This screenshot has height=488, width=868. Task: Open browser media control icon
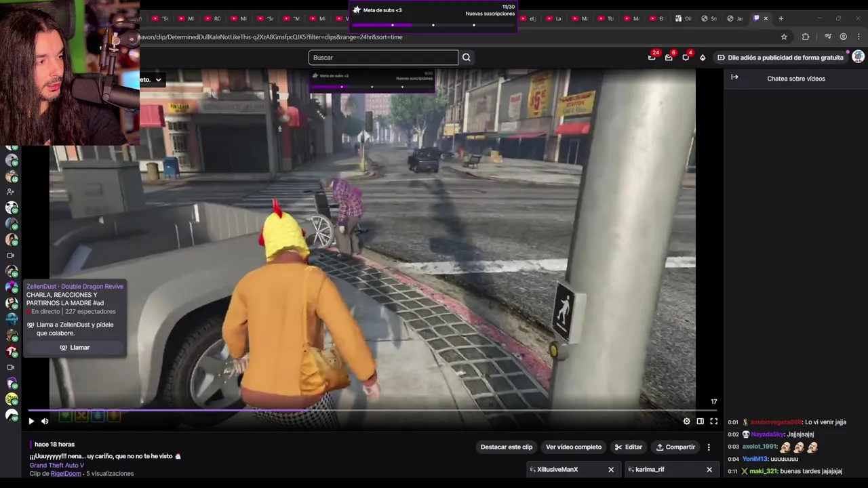tap(828, 37)
